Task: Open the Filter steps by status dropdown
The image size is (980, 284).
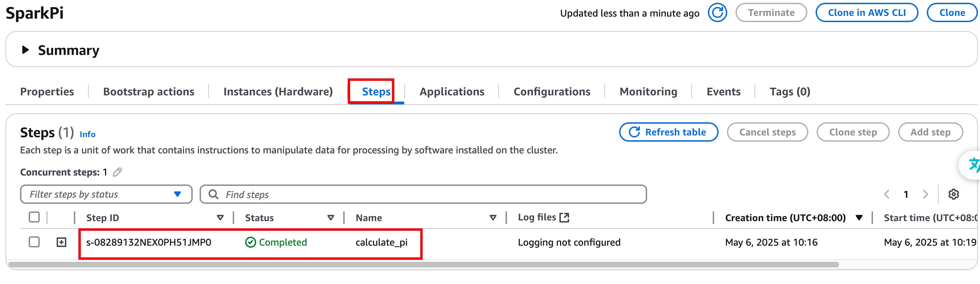Action: 106,194
